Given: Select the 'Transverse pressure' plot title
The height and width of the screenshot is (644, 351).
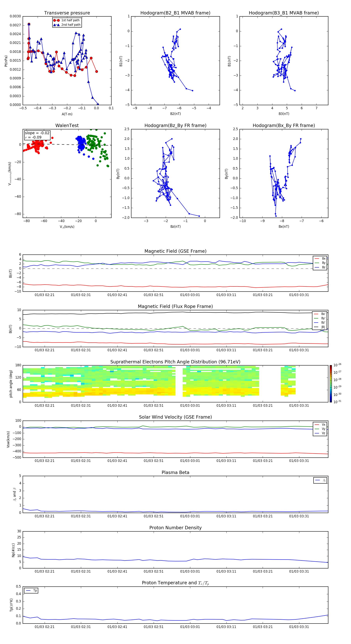Looking at the screenshot, I should coord(67,13).
